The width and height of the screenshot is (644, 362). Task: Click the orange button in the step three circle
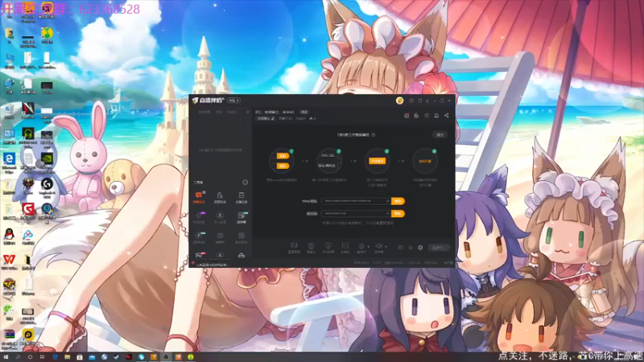[x=377, y=161]
